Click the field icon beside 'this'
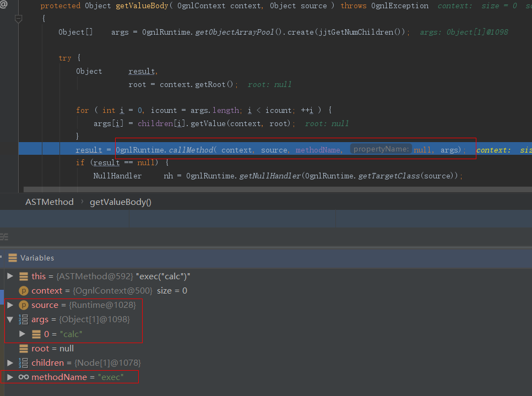This screenshot has width=532, height=396. (x=24, y=276)
